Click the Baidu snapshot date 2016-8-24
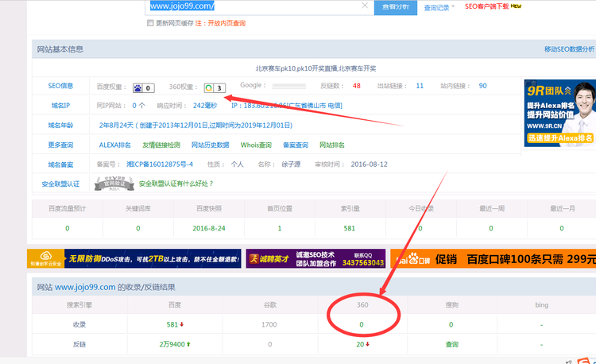The height and width of the screenshot is (364, 596). coord(209,228)
